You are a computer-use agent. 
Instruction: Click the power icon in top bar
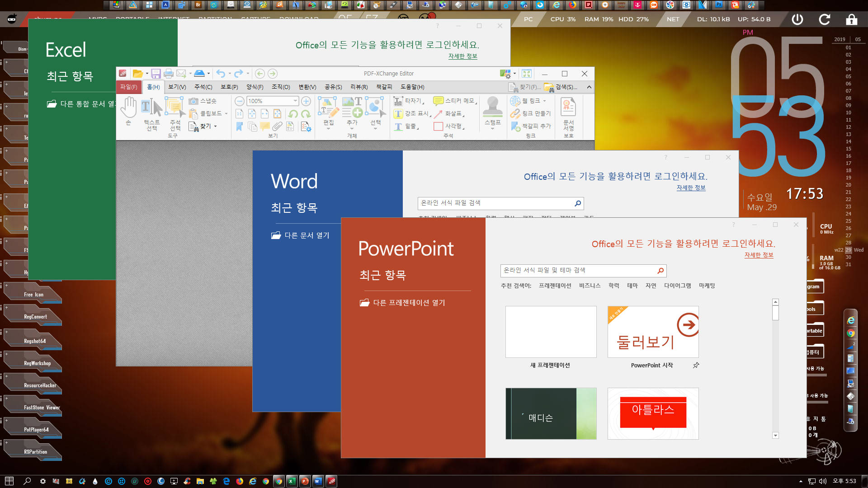pos(797,19)
